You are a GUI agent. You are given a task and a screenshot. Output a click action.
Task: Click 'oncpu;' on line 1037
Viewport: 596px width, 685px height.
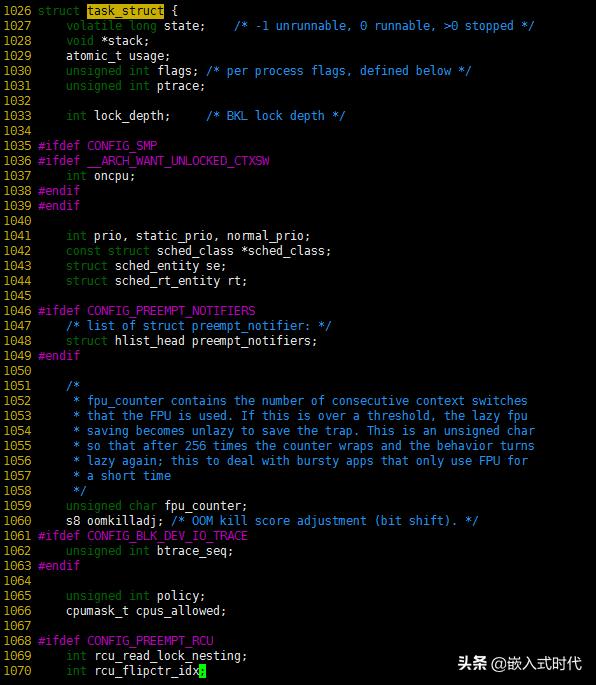click(x=114, y=176)
